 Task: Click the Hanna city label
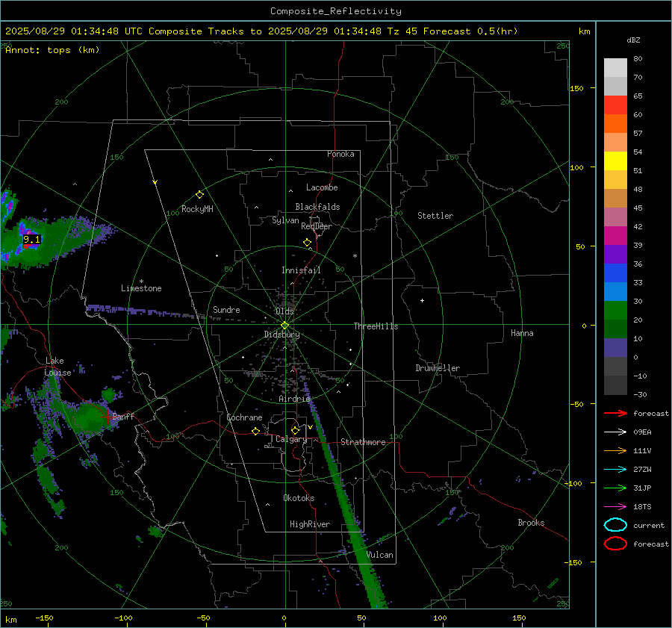pos(522,333)
